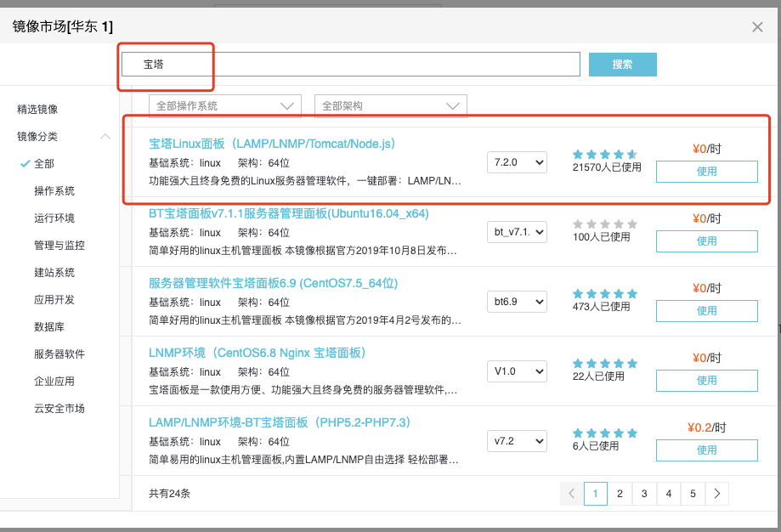The image size is (781, 532).
Task: Select page 1 in pagination
Action: 595,494
